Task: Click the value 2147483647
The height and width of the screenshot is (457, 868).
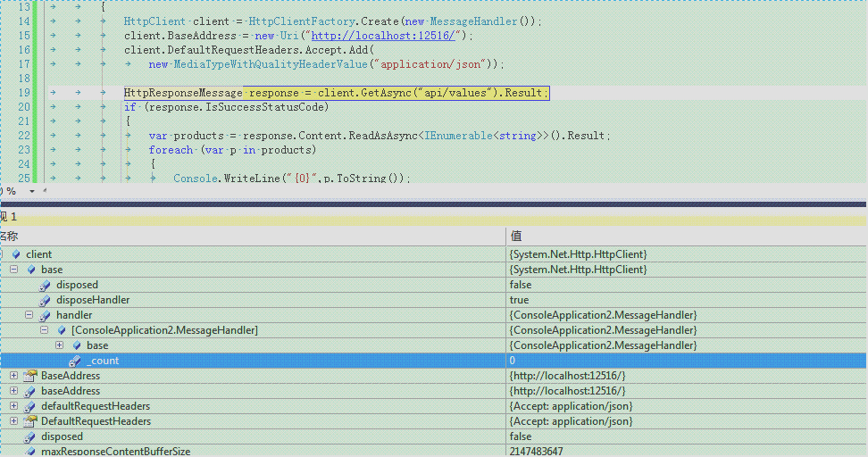Action: point(536,452)
